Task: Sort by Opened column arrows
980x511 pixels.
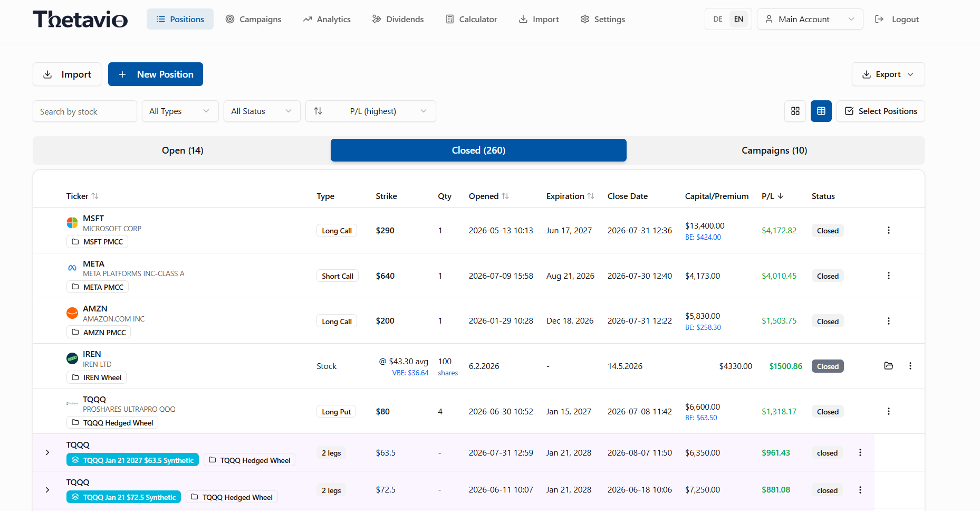Action: [x=505, y=196]
